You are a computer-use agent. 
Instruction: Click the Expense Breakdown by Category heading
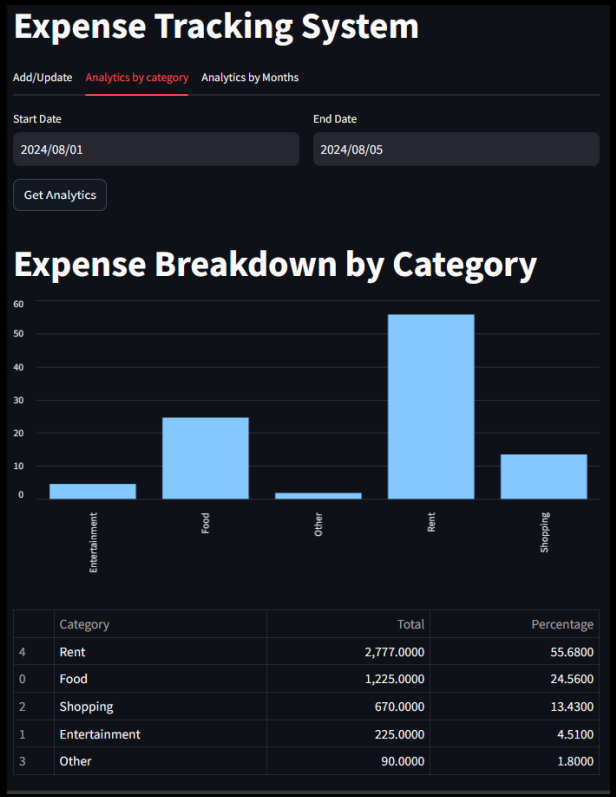[x=275, y=264]
